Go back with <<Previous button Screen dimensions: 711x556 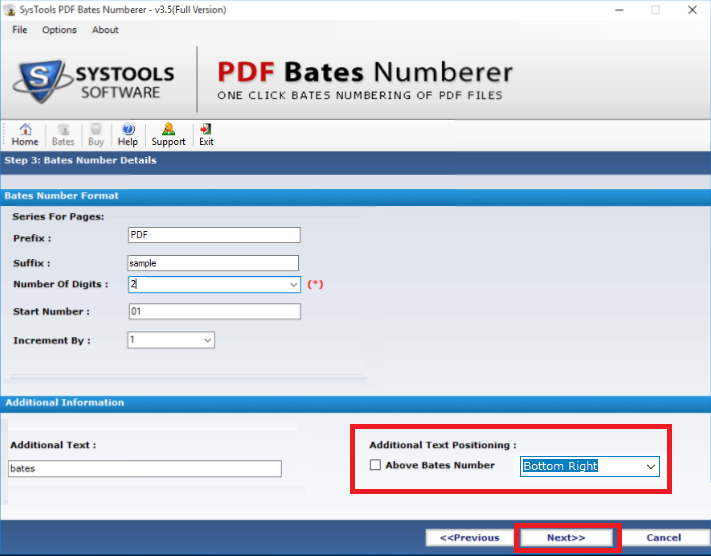[x=469, y=538]
